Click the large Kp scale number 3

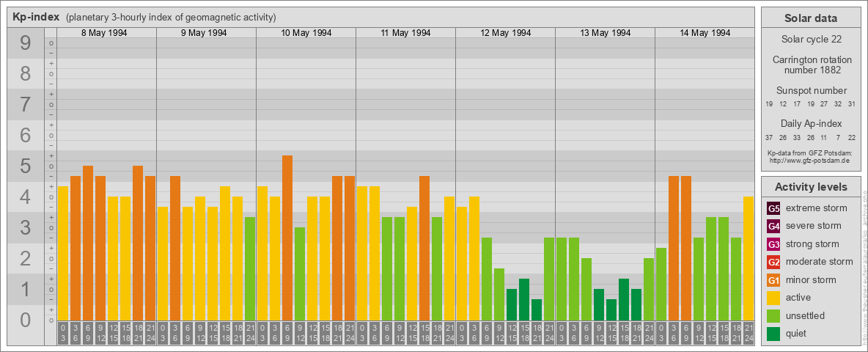(x=26, y=227)
